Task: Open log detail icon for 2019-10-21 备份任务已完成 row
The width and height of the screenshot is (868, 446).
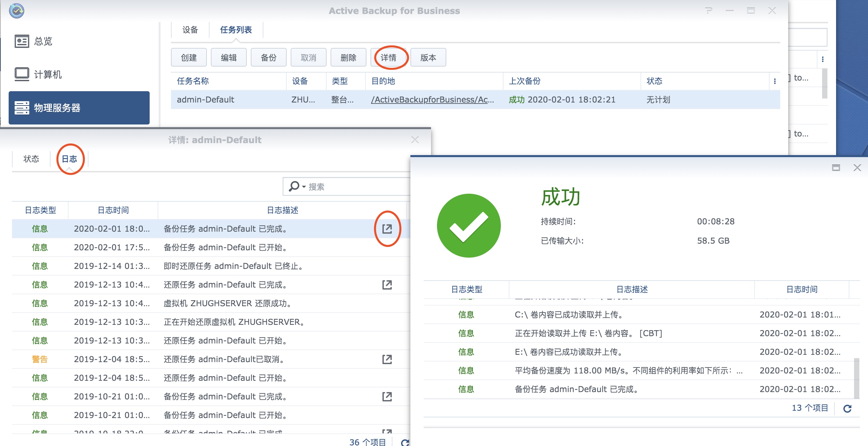Action: point(387,396)
